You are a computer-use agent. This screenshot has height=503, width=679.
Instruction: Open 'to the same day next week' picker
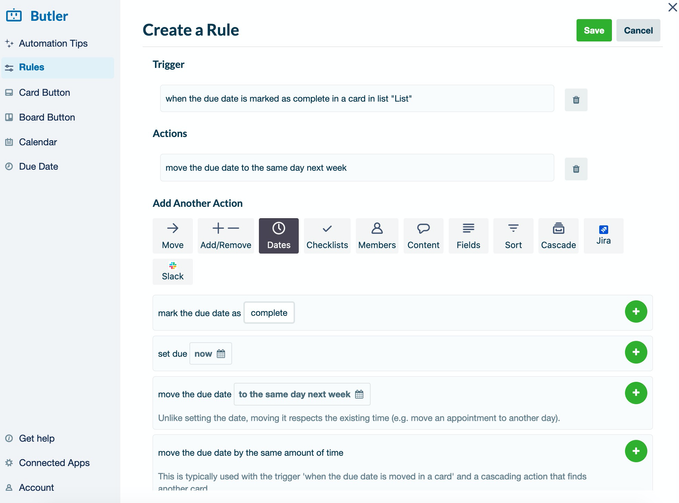click(x=302, y=394)
